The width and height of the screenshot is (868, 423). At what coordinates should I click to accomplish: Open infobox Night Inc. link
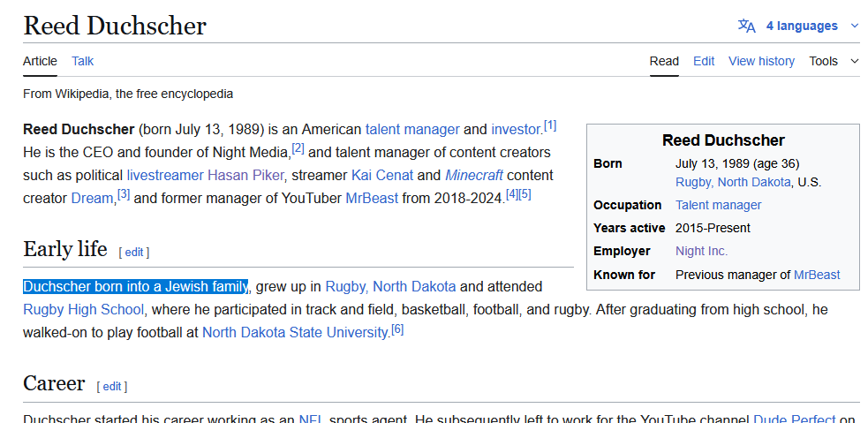point(701,251)
